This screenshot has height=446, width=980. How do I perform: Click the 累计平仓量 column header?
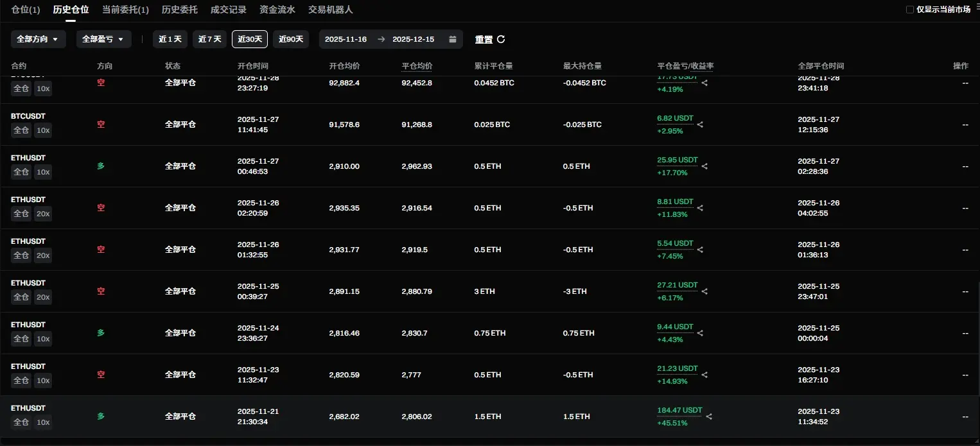click(x=493, y=66)
